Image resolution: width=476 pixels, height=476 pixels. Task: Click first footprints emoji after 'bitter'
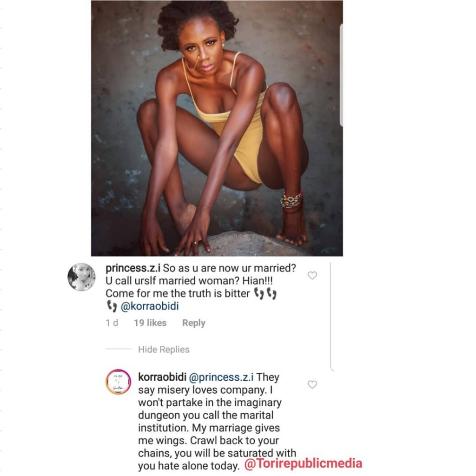pyautogui.click(x=258, y=294)
